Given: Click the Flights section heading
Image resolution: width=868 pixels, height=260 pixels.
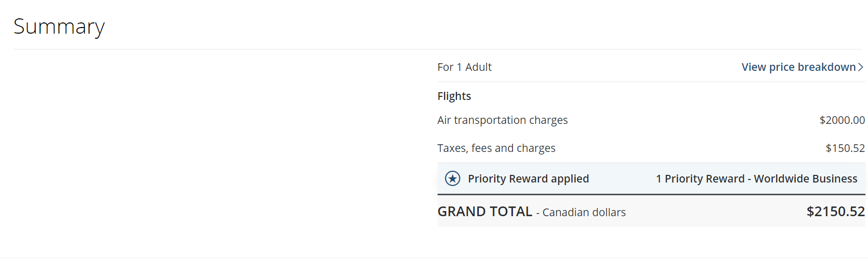Looking at the screenshot, I should 454,96.
